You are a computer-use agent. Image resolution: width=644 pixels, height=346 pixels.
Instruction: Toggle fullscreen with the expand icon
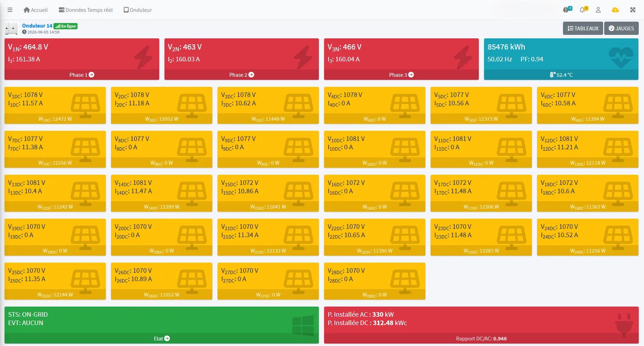tap(633, 10)
